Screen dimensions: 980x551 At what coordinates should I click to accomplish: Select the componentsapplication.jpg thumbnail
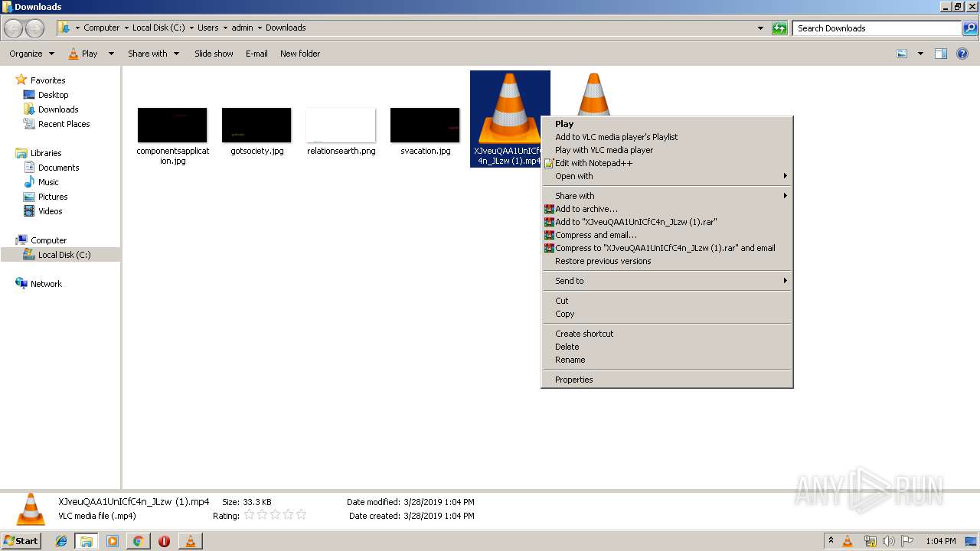click(172, 125)
